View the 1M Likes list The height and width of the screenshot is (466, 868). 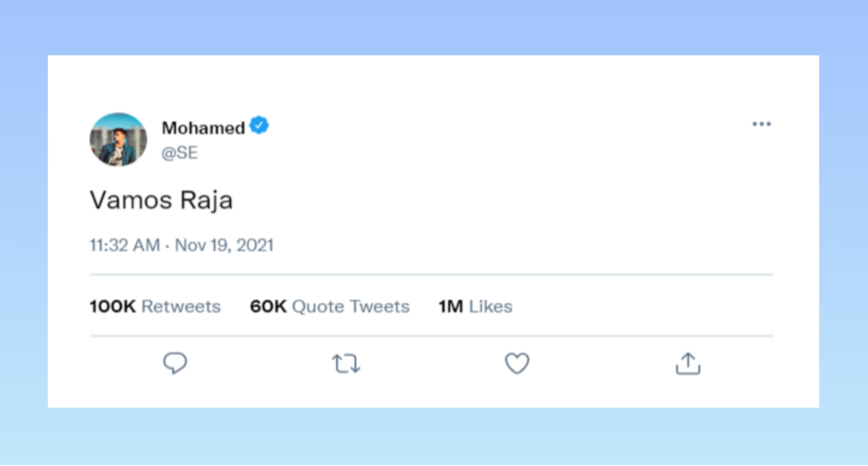(x=475, y=306)
